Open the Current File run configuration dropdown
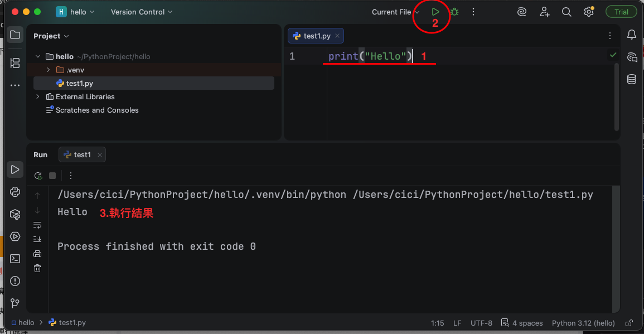This screenshot has width=644, height=334. pyautogui.click(x=396, y=12)
